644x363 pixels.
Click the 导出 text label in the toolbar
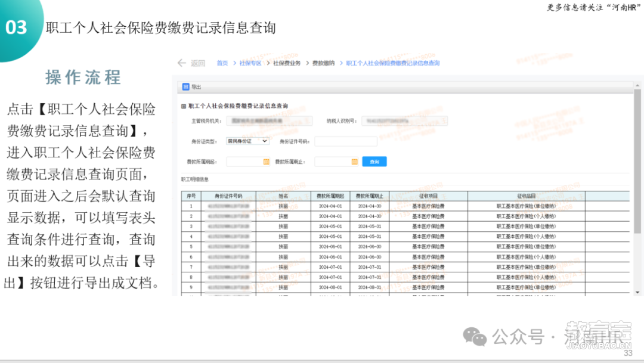[x=196, y=87]
